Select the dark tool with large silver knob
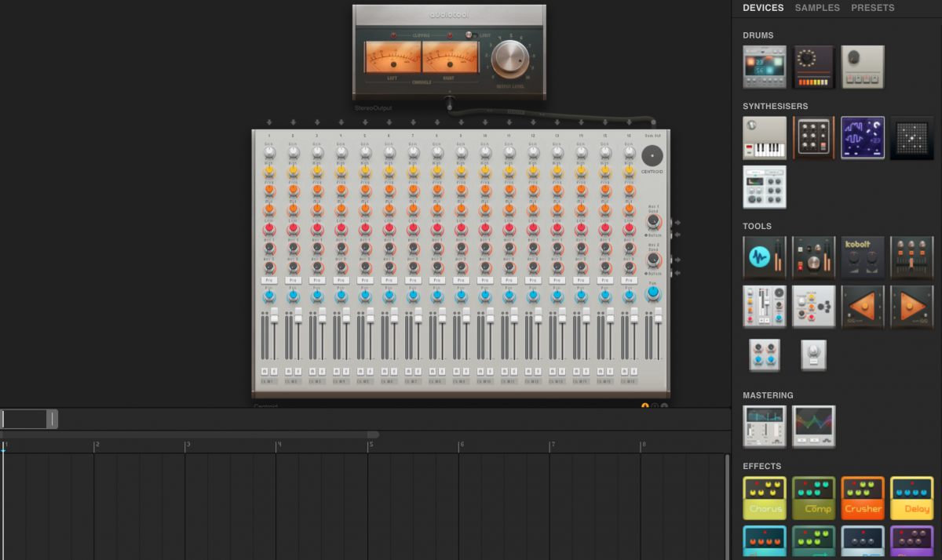Viewport: 942px width, 560px height. 814,258
